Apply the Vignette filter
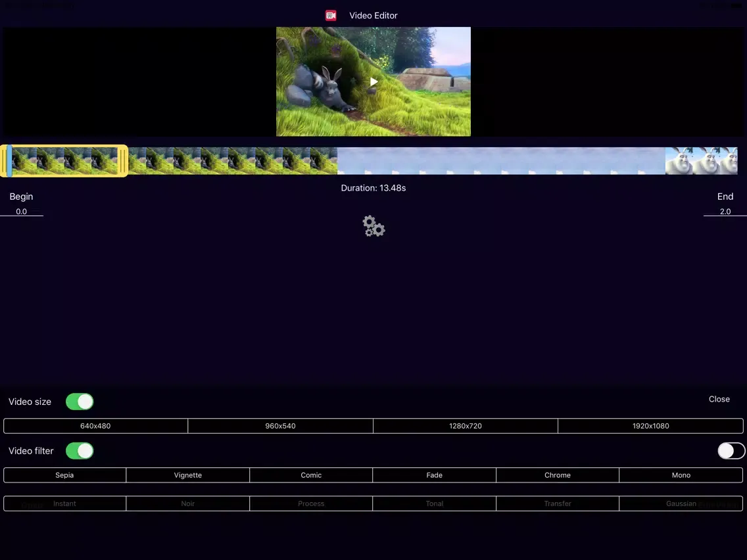This screenshot has height=560, width=747. pyautogui.click(x=187, y=475)
